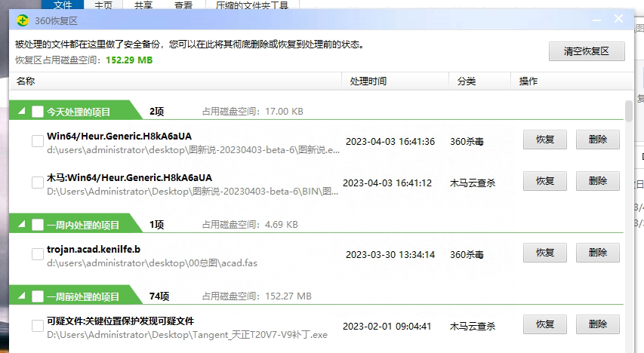Restore the item processed at 16:41:36
The height and width of the screenshot is (353, 644).
[544, 140]
